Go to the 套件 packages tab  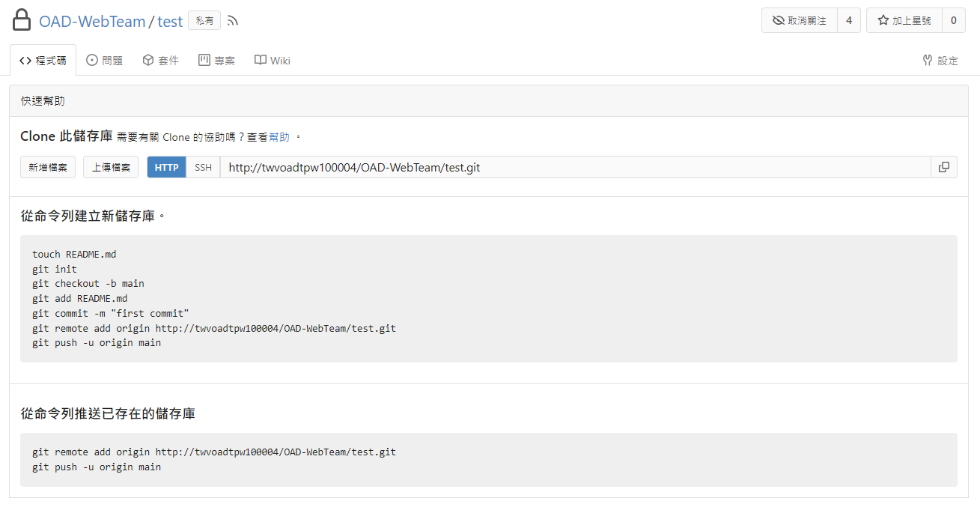(161, 61)
